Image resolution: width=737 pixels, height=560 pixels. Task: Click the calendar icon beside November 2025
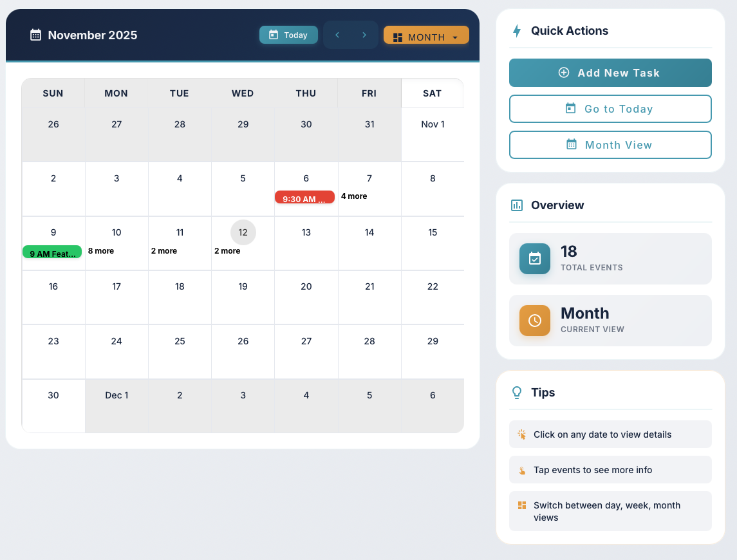click(x=36, y=35)
